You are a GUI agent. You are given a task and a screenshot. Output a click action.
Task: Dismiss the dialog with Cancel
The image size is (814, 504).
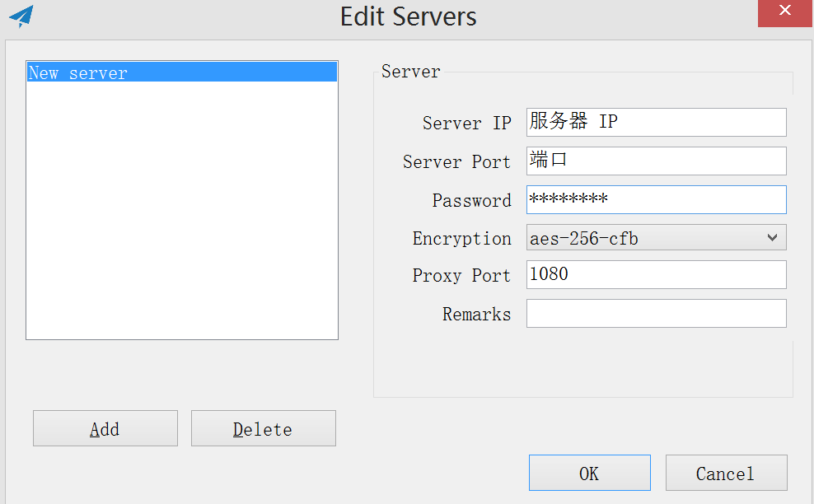click(726, 473)
